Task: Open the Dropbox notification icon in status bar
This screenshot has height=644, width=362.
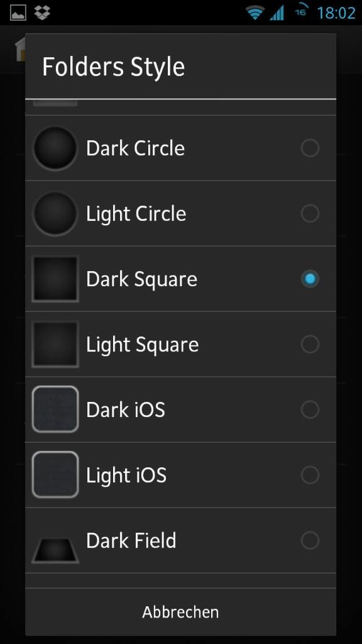Action: point(42,13)
